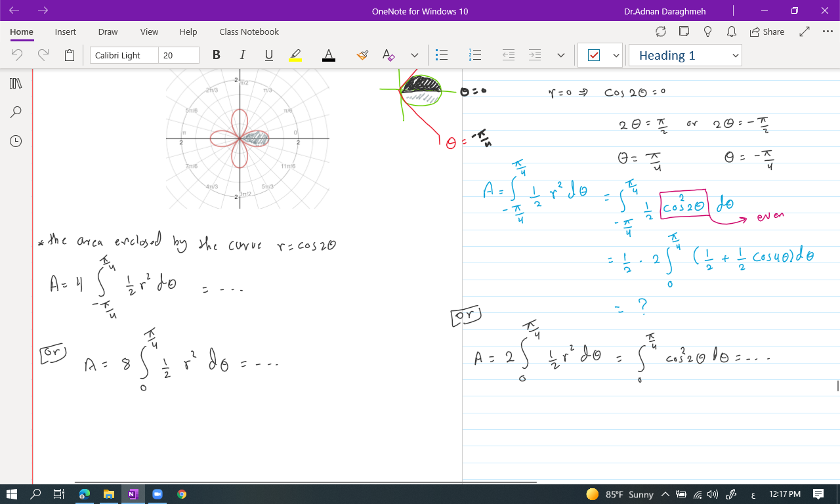
Task: Apply black font color
Action: pyautogui.click(x=329, y=55)
